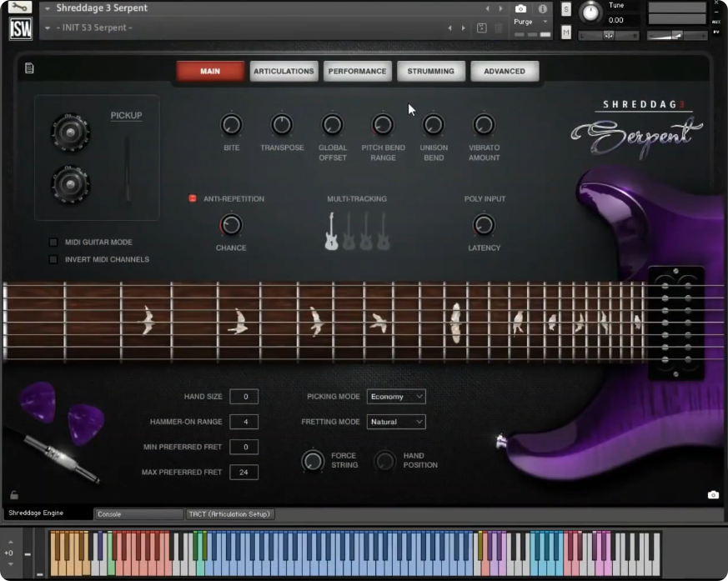Click the Unison Bend knob
Viewport: 728px width, 581px height.
[434, 124]
